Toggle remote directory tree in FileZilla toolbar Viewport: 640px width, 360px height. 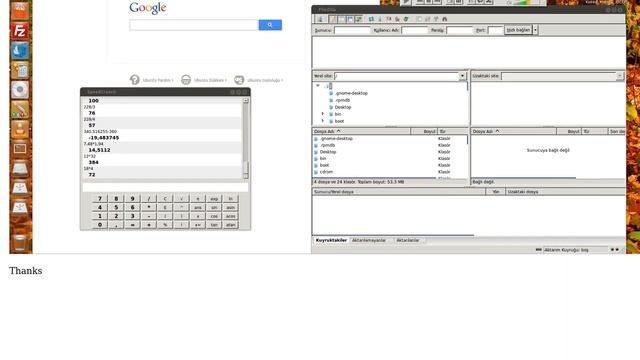[350, 19]
